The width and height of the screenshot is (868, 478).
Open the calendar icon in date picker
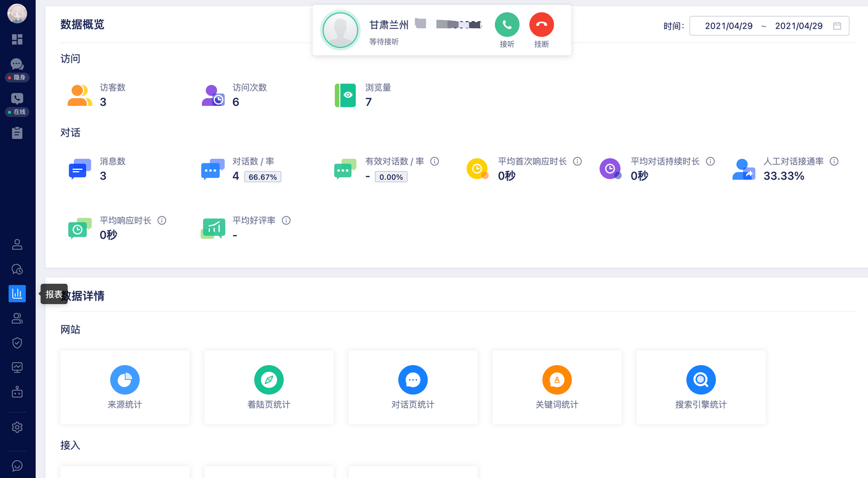pos(837,26)
